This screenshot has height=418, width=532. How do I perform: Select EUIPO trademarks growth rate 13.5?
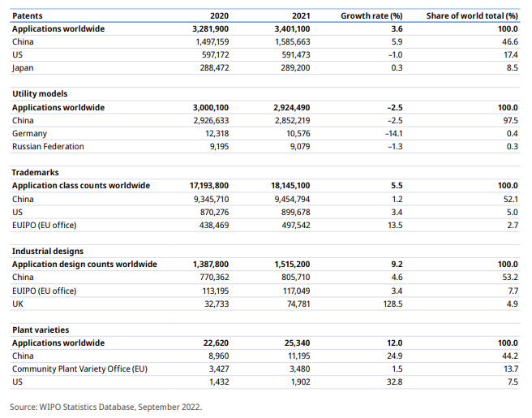395,225
